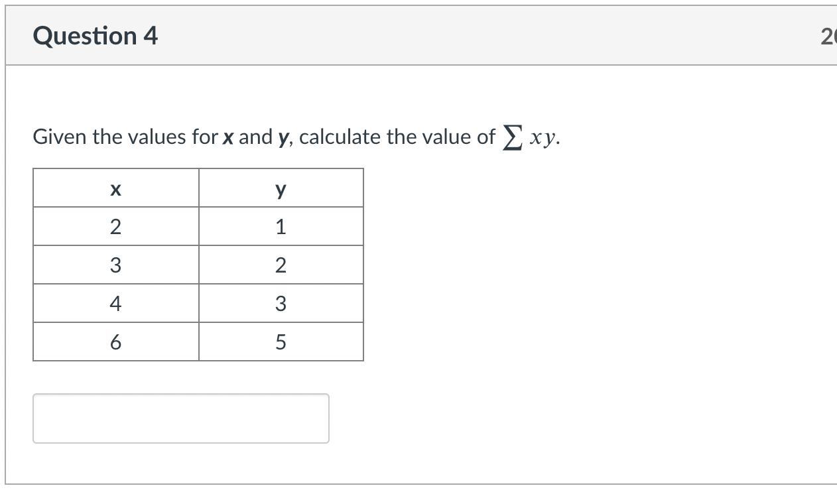837x504 pixels.
Task: Select the cell with value 3 under x
Action: 115,265
